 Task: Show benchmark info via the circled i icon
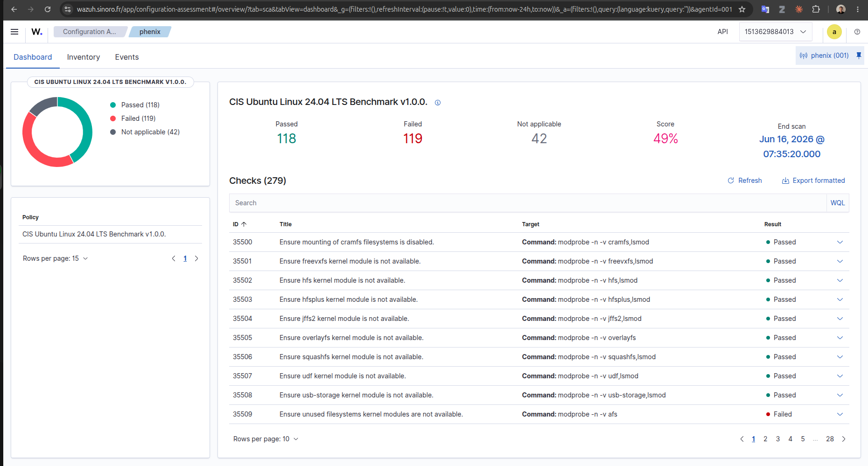(x=438, y=103)
